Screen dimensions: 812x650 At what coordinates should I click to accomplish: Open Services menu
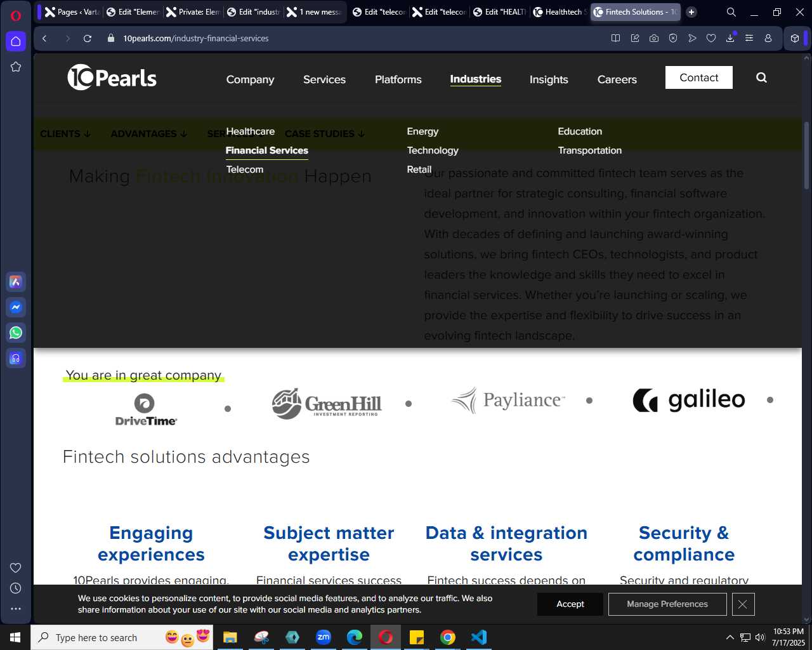(x=324, y=79)
